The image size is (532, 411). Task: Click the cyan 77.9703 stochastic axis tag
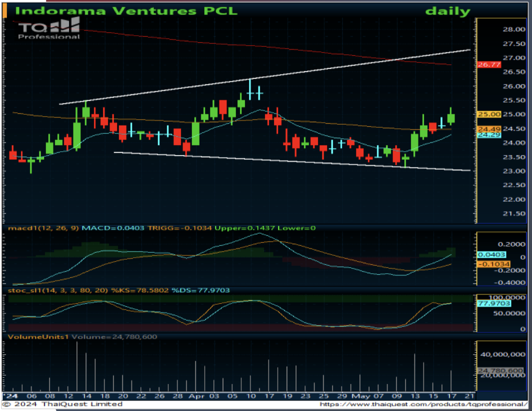[494, 303]
